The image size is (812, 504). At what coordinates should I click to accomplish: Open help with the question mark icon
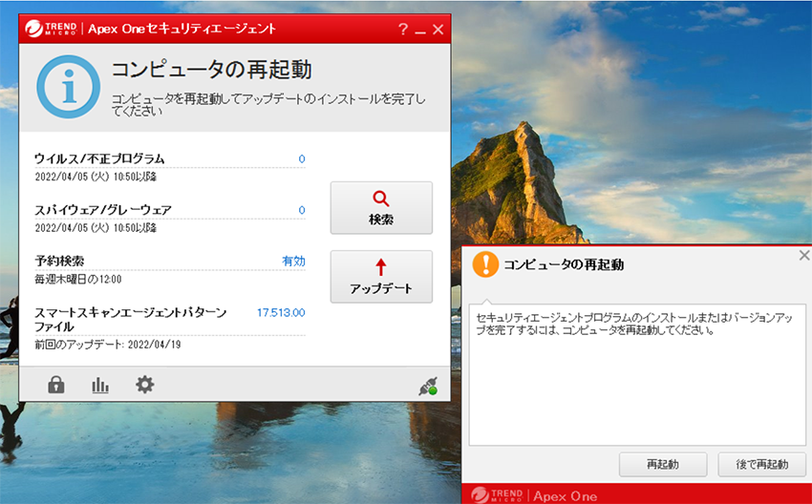coord(402,30)
